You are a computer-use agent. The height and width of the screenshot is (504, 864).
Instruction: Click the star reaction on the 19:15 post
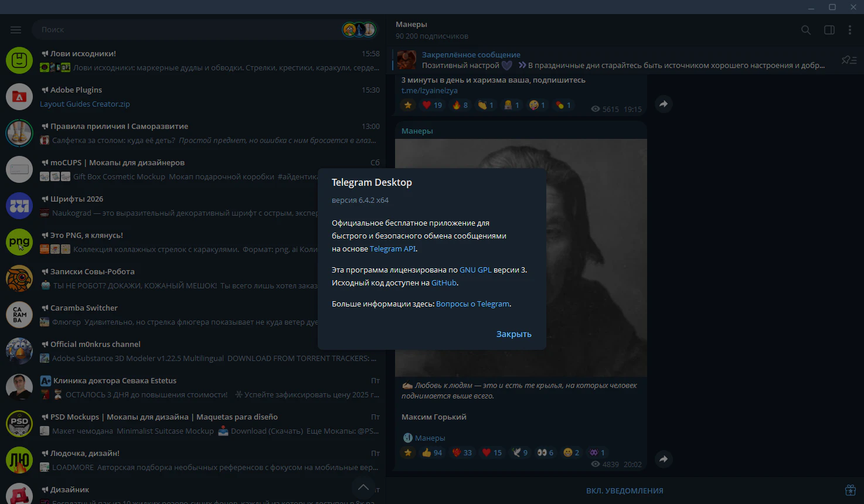point(408,105)
